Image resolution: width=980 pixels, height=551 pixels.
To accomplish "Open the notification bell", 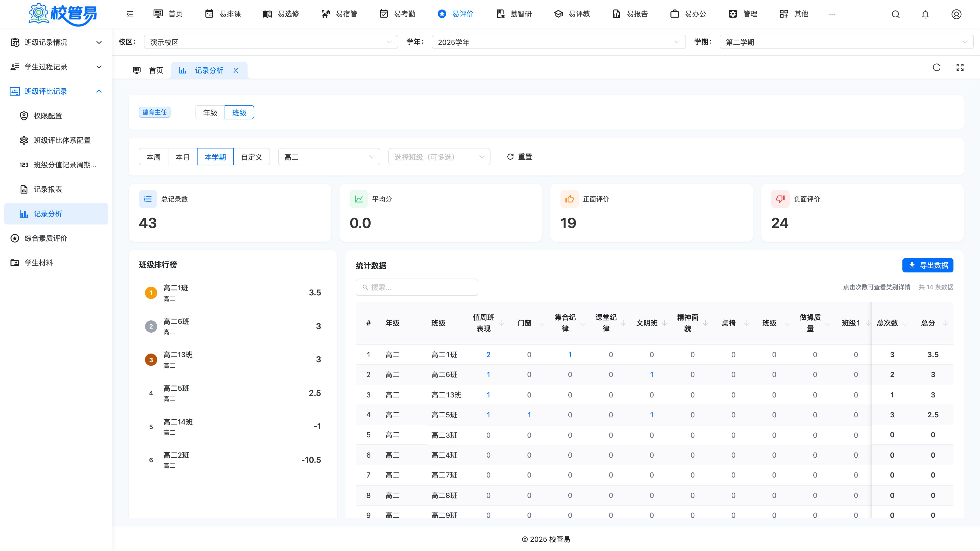I will (925, 14).
